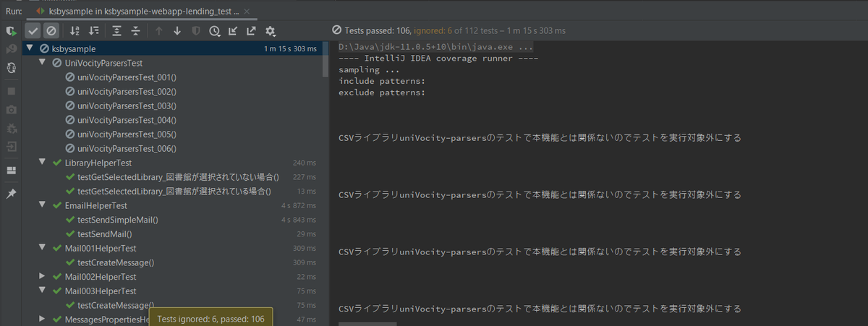Select uniVocityParsersTest_006() test
Screen dimensions: 868x326
(126, 148)
